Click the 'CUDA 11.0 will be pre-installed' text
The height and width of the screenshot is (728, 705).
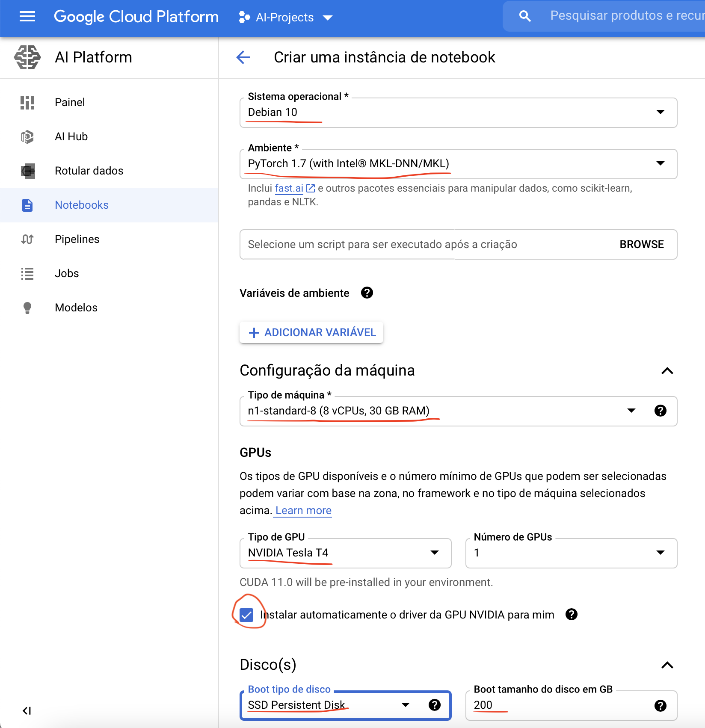366,583
